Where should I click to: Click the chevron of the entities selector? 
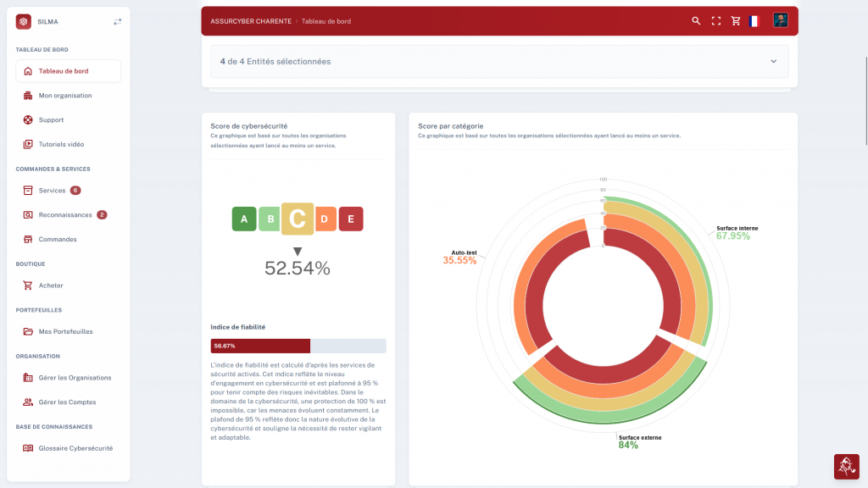pos(773,61)
